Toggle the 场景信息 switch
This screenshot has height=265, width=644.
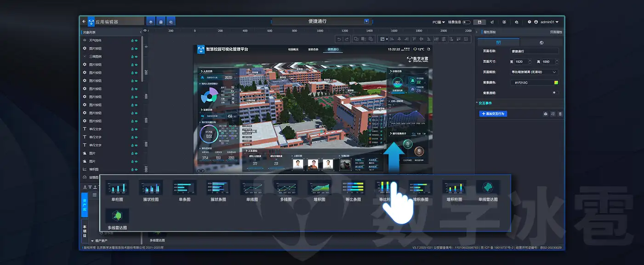click(466, 22)
